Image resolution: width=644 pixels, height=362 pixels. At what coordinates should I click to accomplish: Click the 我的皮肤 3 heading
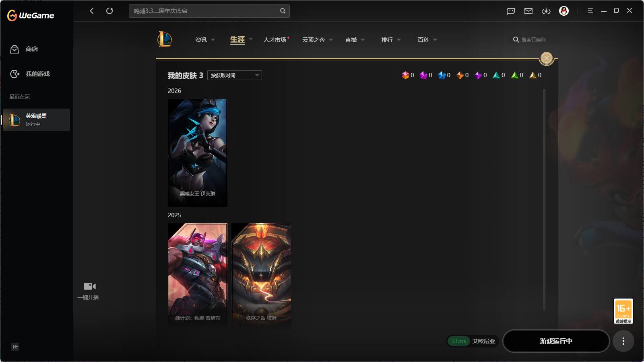186,76
